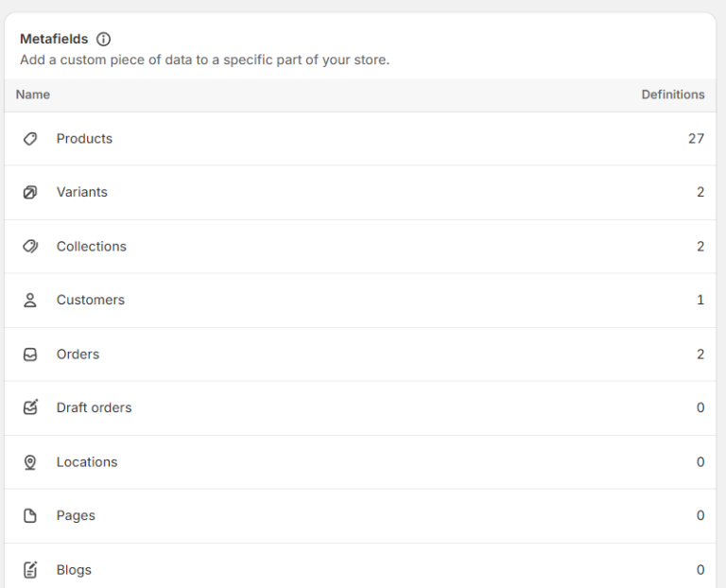Click the Customers person icon
Screen dimensions: 726x588
30,300
